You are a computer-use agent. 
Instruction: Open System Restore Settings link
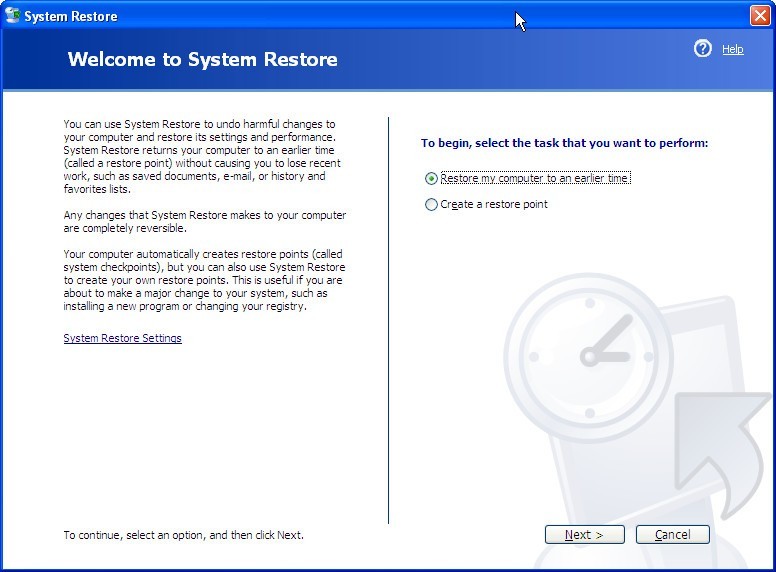click(122, 338)
